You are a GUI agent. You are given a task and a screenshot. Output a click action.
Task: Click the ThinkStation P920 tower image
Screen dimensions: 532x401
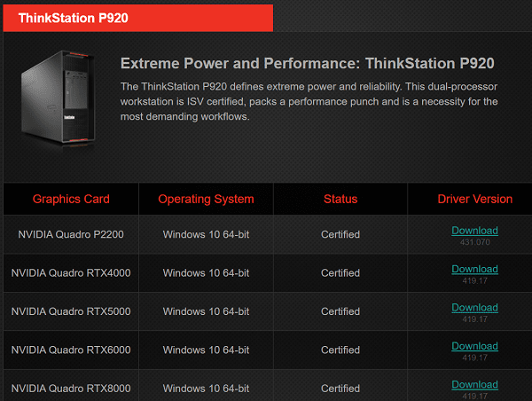[x=59, y=98]
